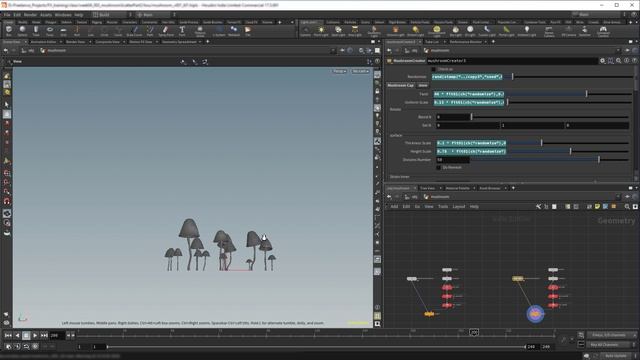
Task: Click sticky note icon in network toolbar
Action: [x=597, y=207]
